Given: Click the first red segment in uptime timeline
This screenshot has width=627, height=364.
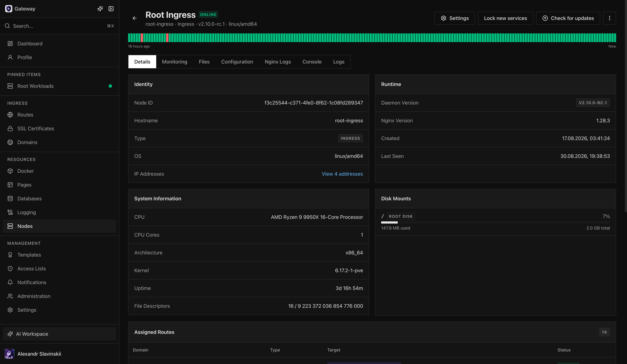Looking at the screenshot, I should coord(142,38).
